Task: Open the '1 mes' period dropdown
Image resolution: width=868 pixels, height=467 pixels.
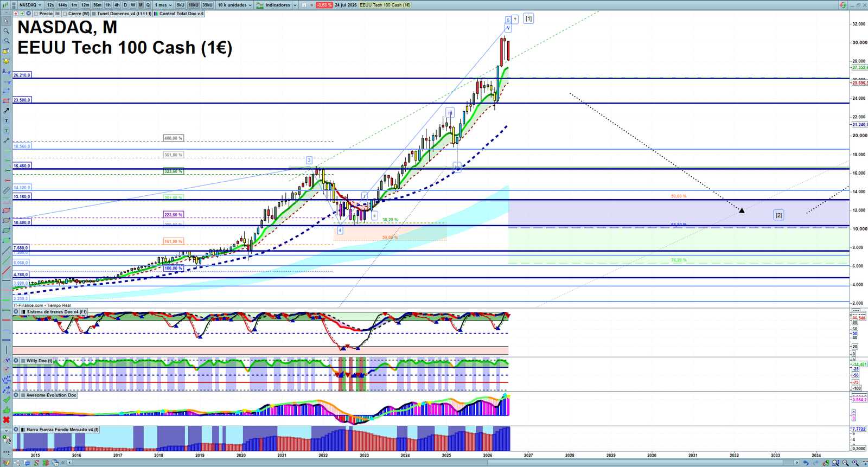Action: point(163,5)
